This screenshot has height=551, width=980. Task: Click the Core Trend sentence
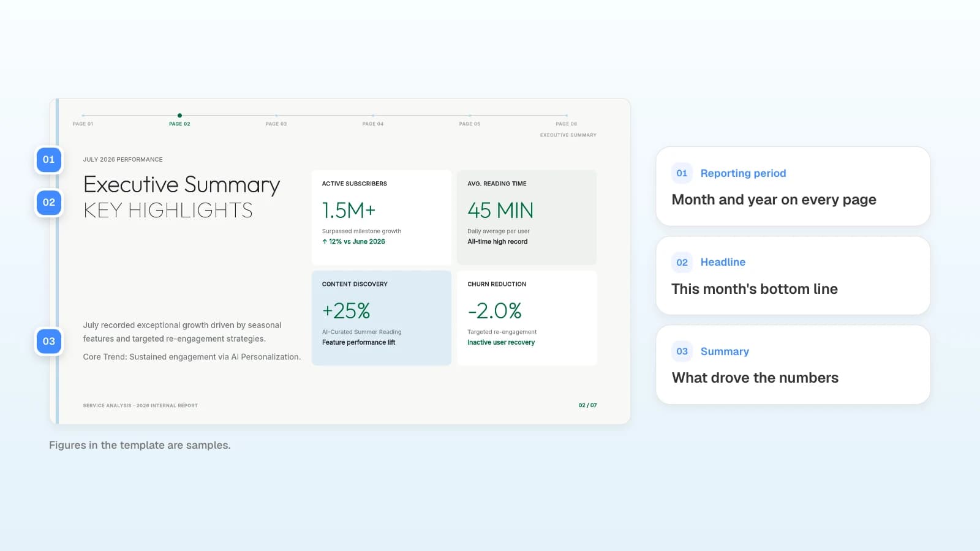(x=192, y=357)
